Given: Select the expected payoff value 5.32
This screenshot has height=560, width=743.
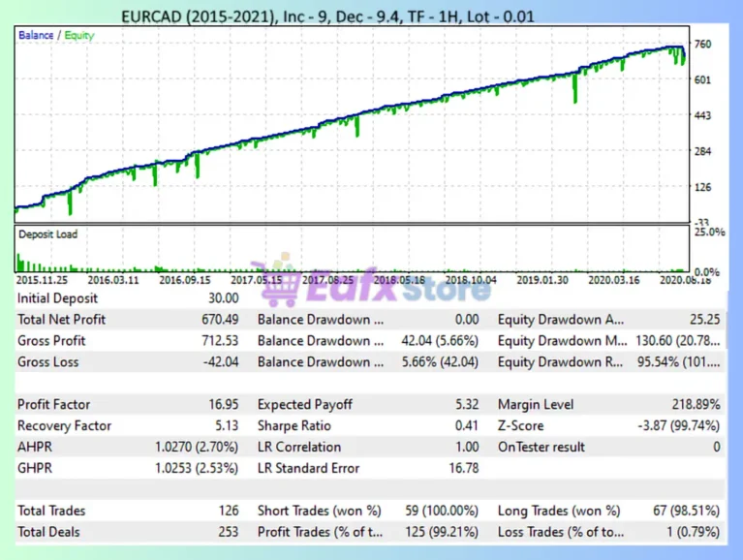Looking at the screenshot, I should [x=467, y=405].
